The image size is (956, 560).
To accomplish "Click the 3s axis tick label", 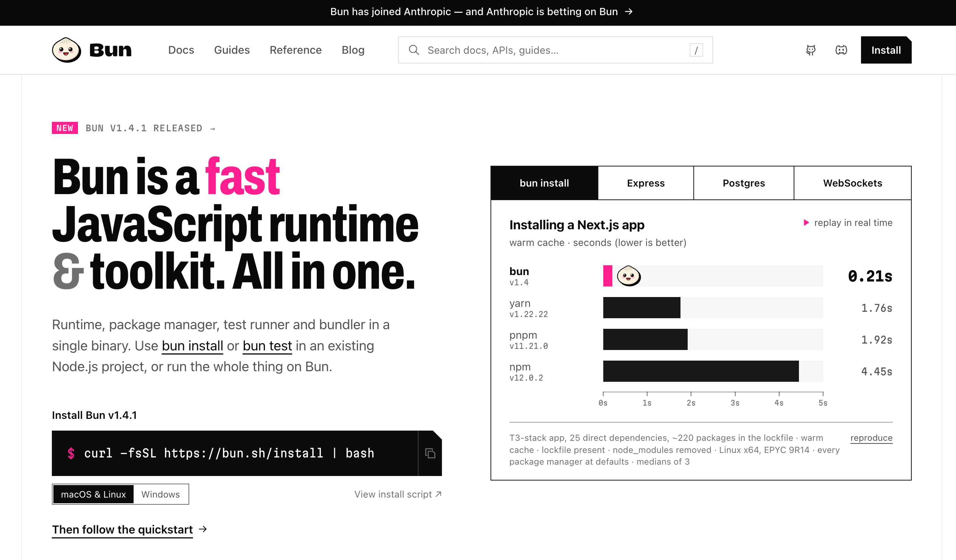I will coord(735,403).
